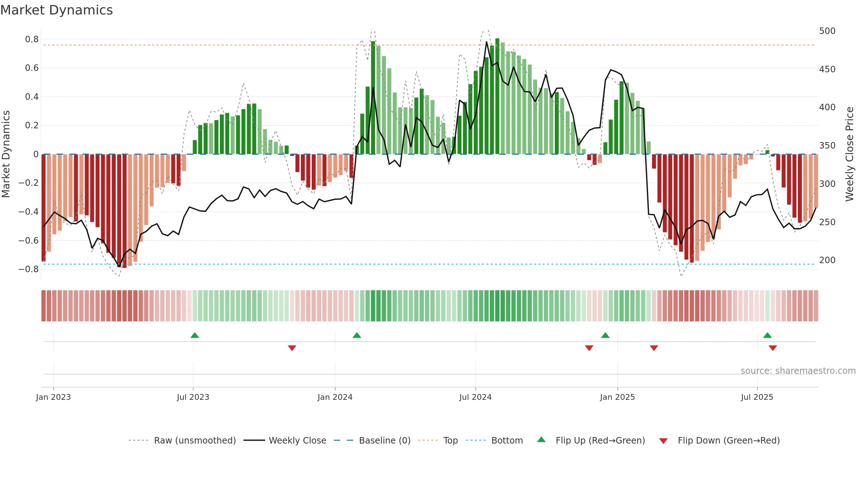Select the Flip Down marker in late 2024
This screenshot has height=488, width=868.
click(x=589, y=348)
